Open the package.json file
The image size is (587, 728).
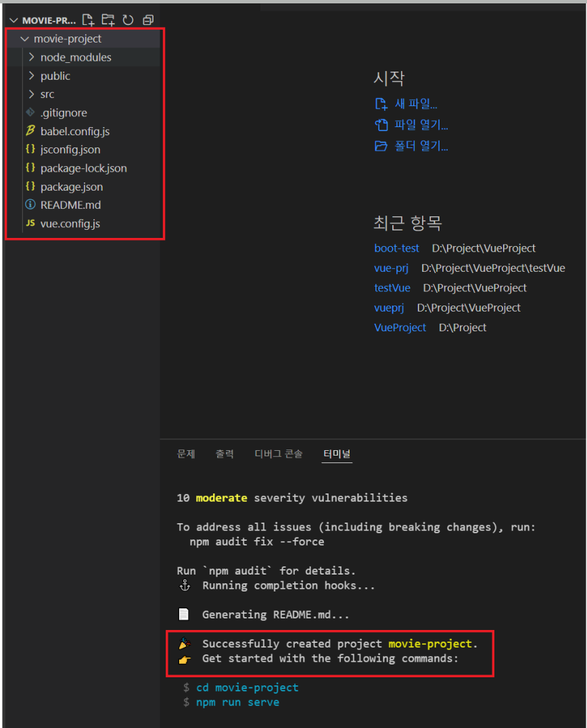(x=72, y=187)
